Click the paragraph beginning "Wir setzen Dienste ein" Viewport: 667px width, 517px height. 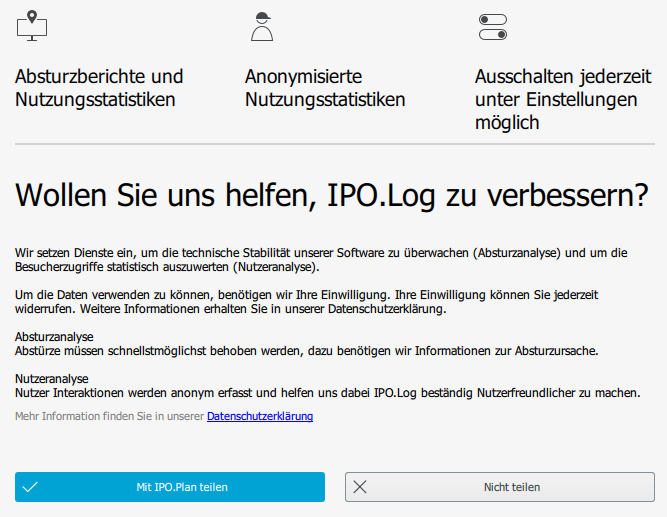321,260
